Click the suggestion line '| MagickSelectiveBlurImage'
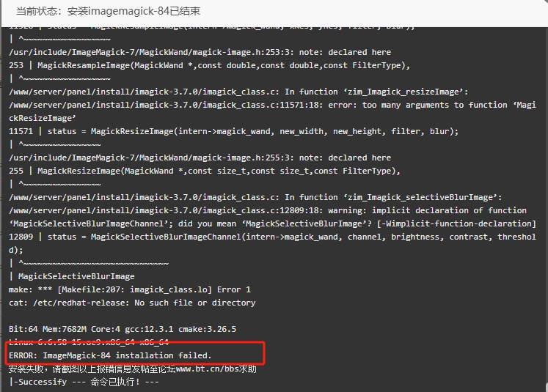This screenshot has width=548, height=392. click(x=72, y=276)
